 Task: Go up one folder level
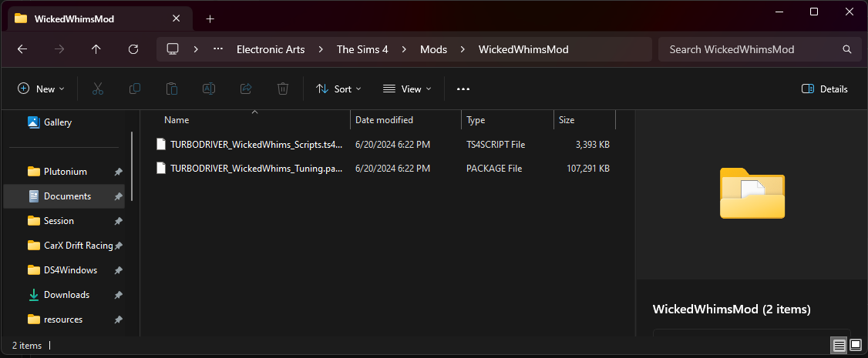[x=96, y=49]
